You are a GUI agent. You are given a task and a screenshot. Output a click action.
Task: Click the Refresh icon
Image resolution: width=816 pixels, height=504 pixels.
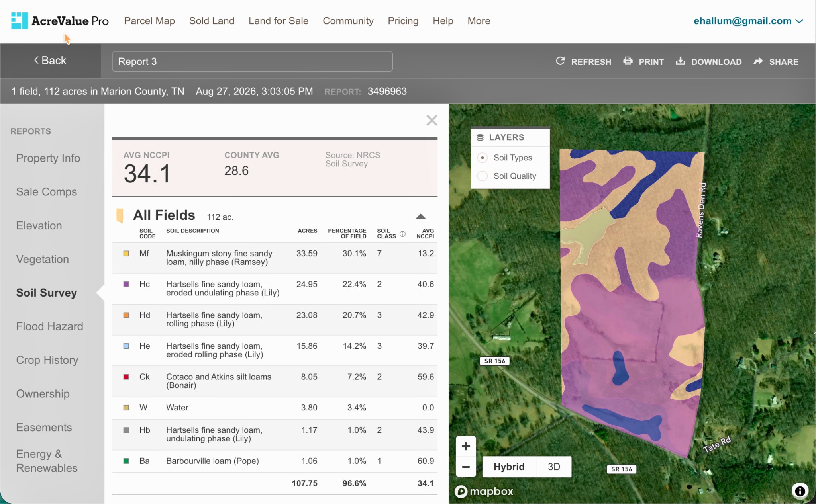[560, 61]
